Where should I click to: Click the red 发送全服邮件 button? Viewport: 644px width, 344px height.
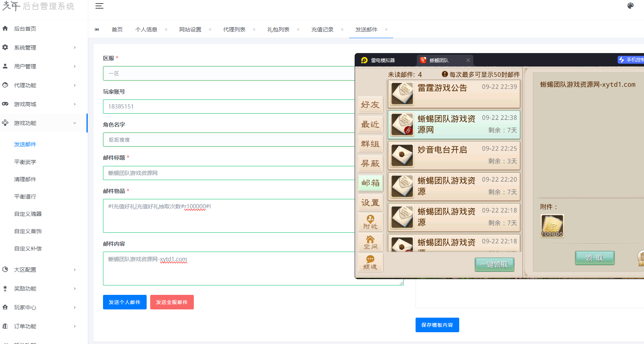172,302
